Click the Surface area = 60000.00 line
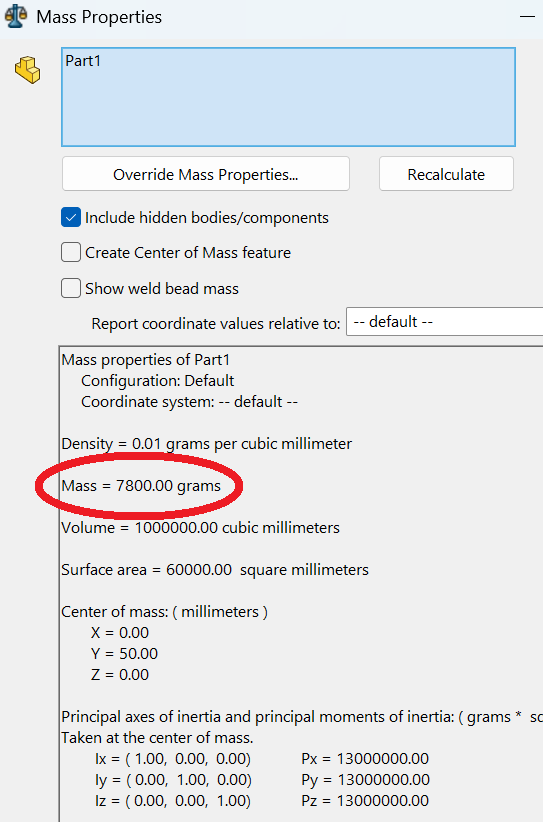 215,569
